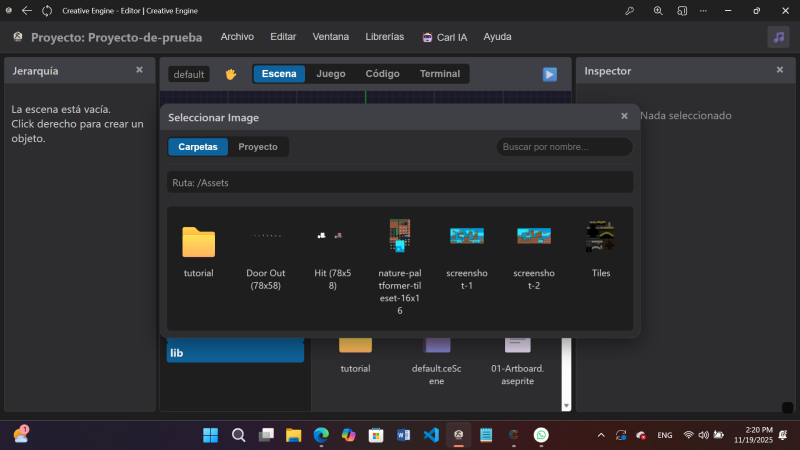Open Carl IA assistant
Viewport: 800px width, 450px height.
444,37
